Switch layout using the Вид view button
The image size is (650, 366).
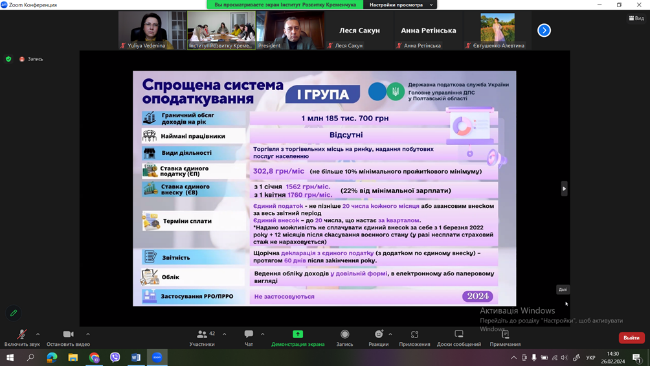tap(636, 18)
